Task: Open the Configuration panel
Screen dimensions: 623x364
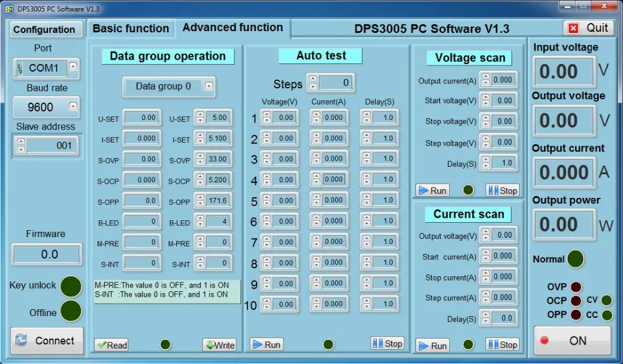Action: 46,29
